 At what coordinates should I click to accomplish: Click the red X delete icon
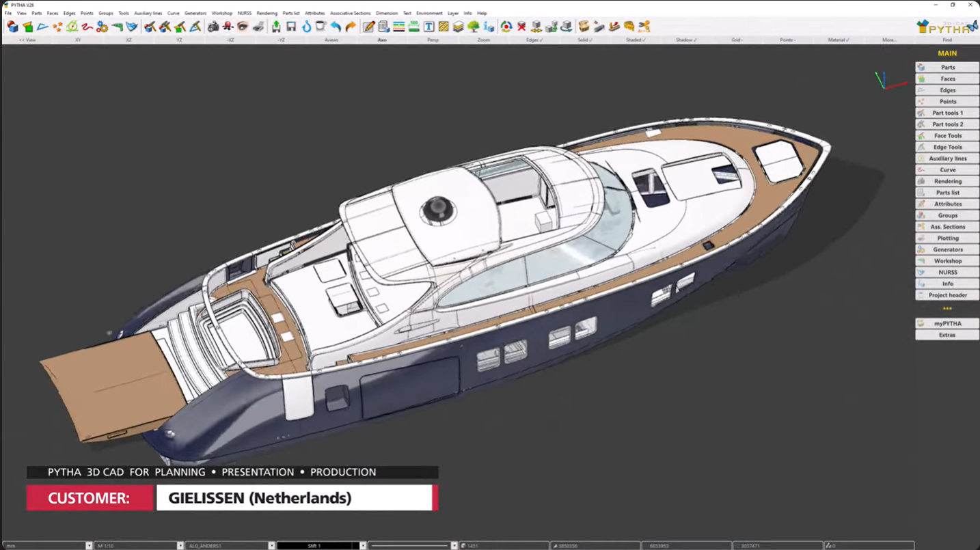click(521, 27)
